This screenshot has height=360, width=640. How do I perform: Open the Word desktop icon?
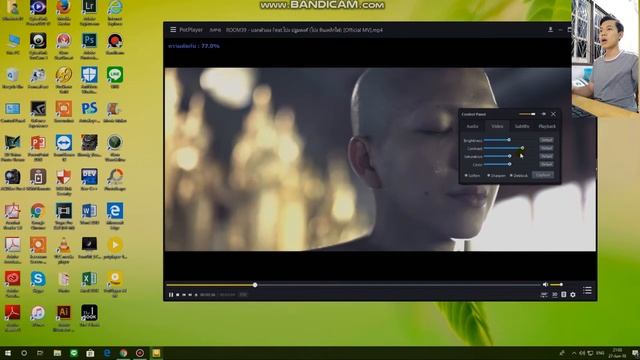(x=89, y=214)
